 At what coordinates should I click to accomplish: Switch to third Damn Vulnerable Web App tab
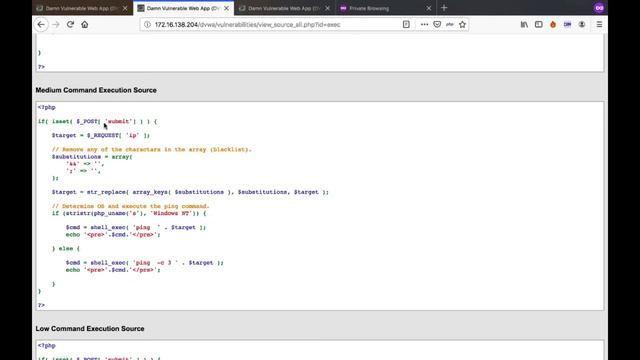(284, 8)
